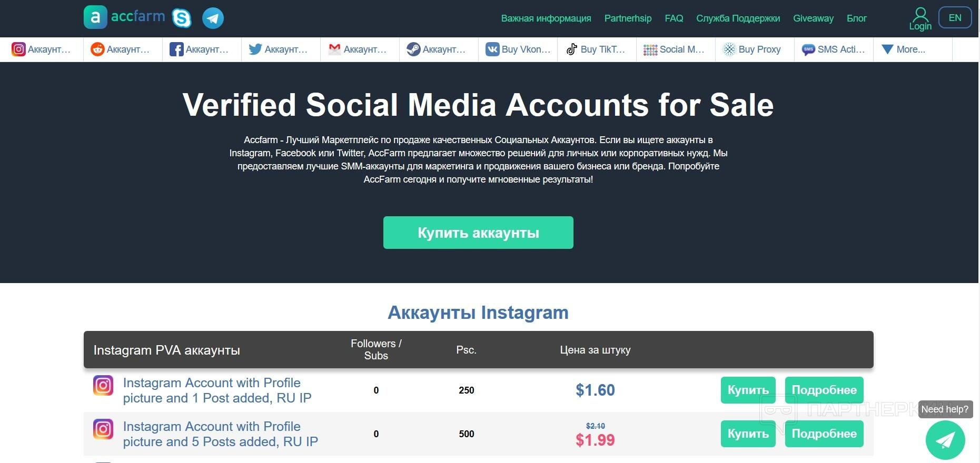Open the Skype contact icon
This screenshot has height=463, width=980.
coord(182,18)
